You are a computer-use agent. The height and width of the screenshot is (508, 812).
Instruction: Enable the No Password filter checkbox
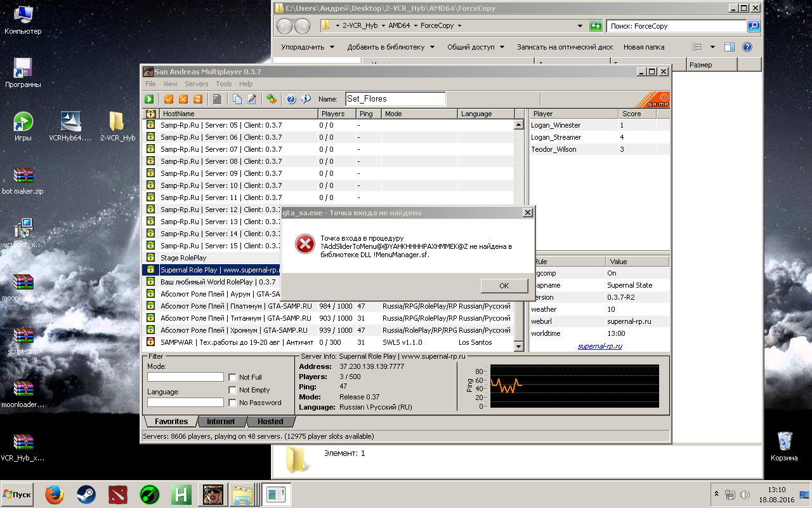pyautogui.click(x=233, y=403)
